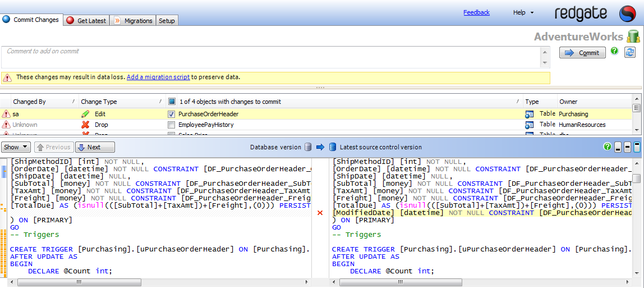The image size is (644, 288).
Task: Open the green help icon next to Commit
Action: 614,51
